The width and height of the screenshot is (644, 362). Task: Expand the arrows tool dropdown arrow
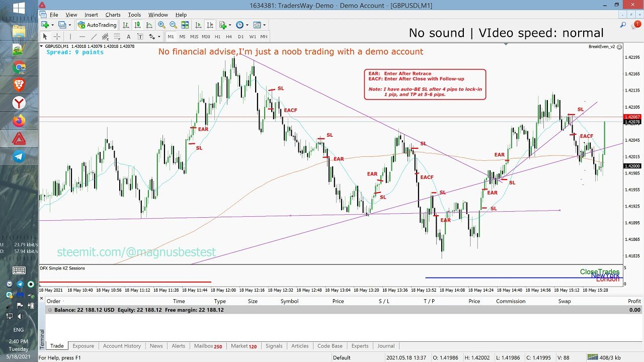click(159, 37)
